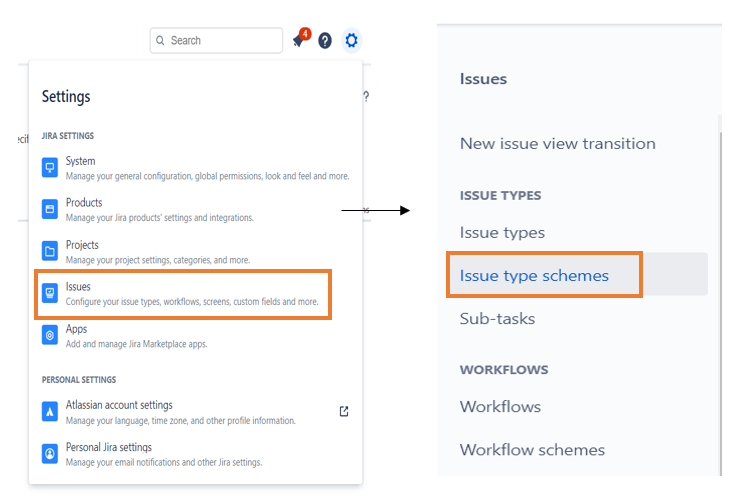Screen dimensions: 737x503
Task: Focus the Search input field
Action: (216, 40)
